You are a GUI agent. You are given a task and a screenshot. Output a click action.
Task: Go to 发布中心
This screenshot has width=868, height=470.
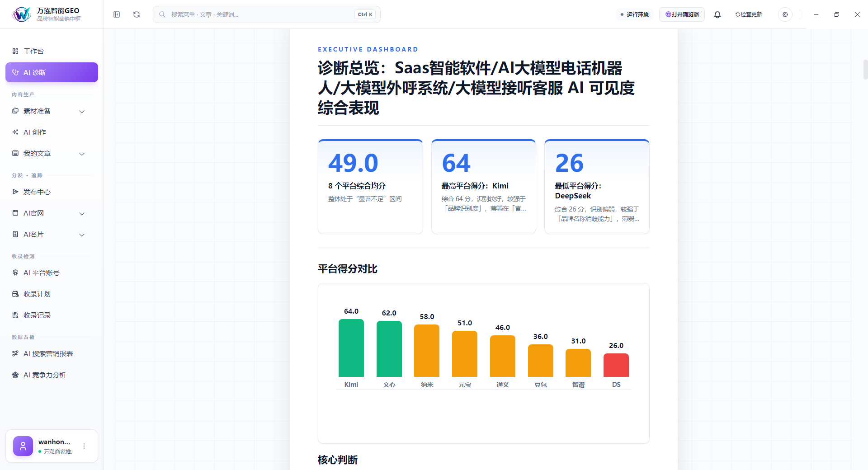pos(52,192)
